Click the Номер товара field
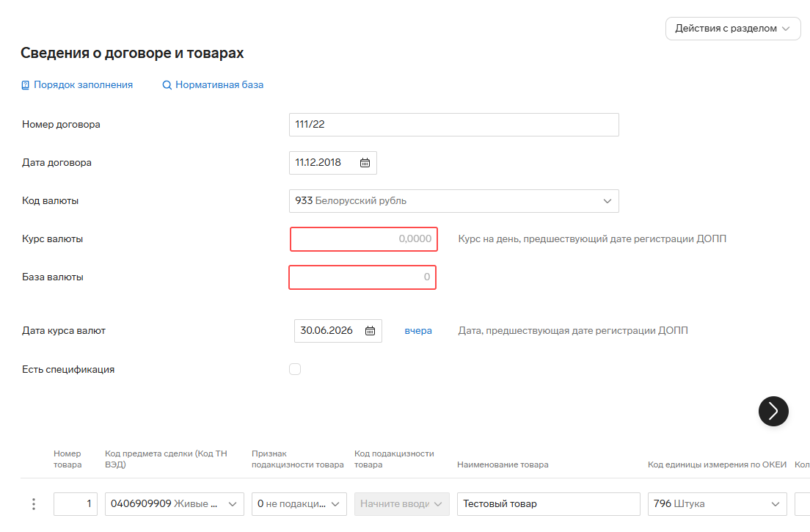The height and width of the screenshot is (532, 810). tap(76, 504)
